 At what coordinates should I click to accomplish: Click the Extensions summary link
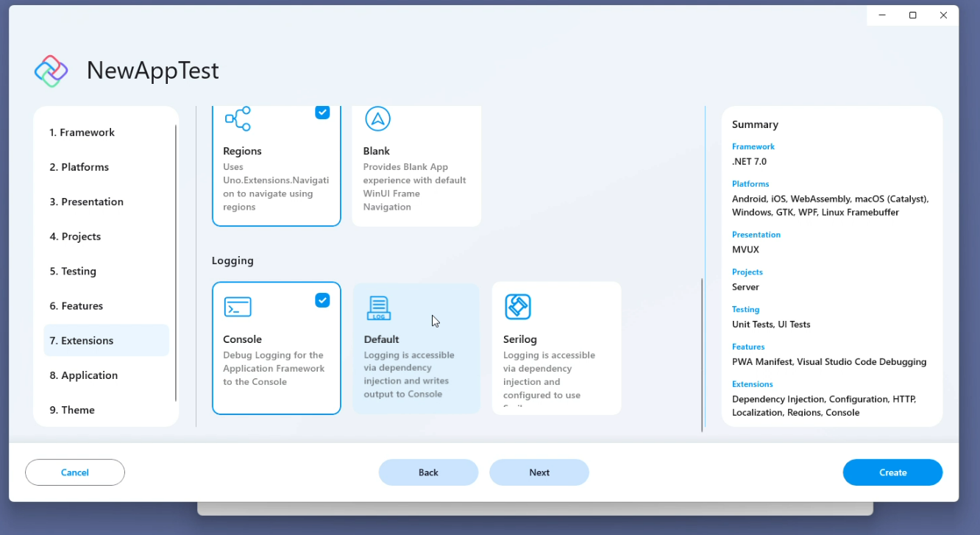(x=752, y=383)
